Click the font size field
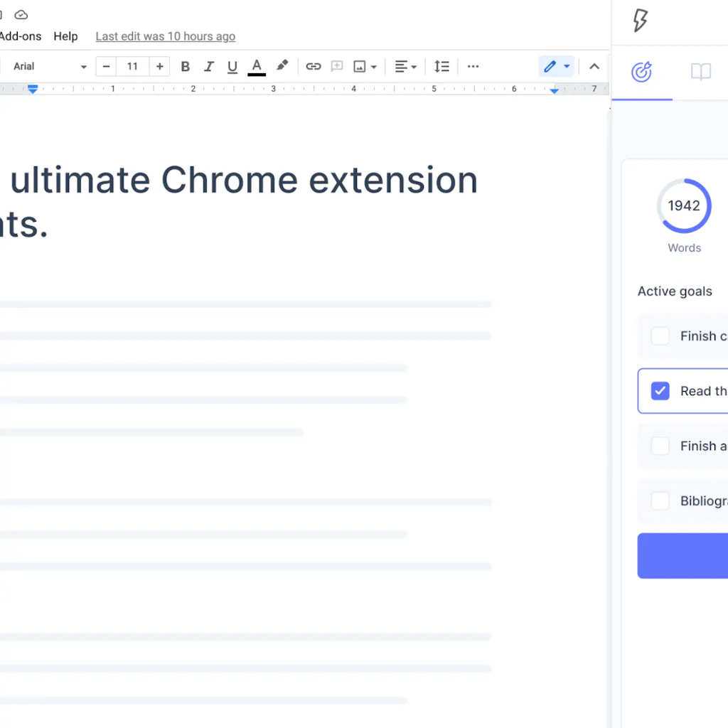 [x=132, y=67]
